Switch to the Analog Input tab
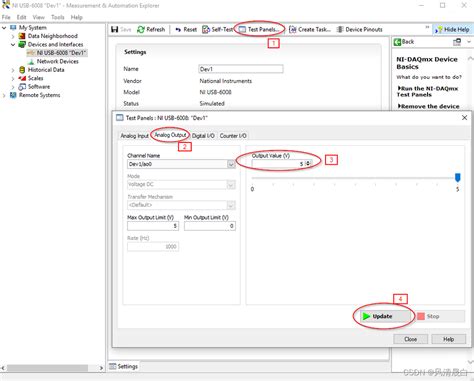Image resolution: width=474 pixels, height=381 pixels. (134, 136)
